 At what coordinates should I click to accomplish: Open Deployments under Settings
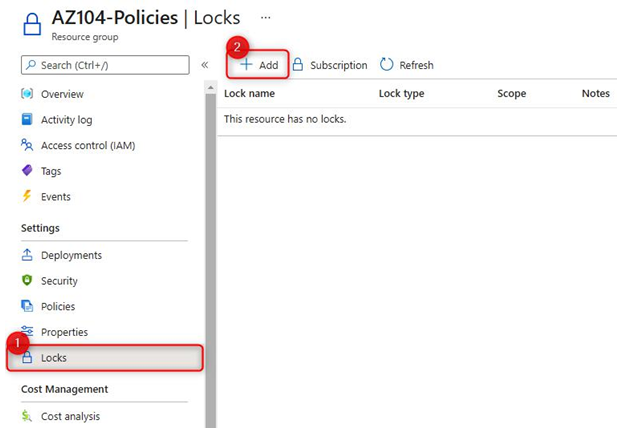click(71, 255)
